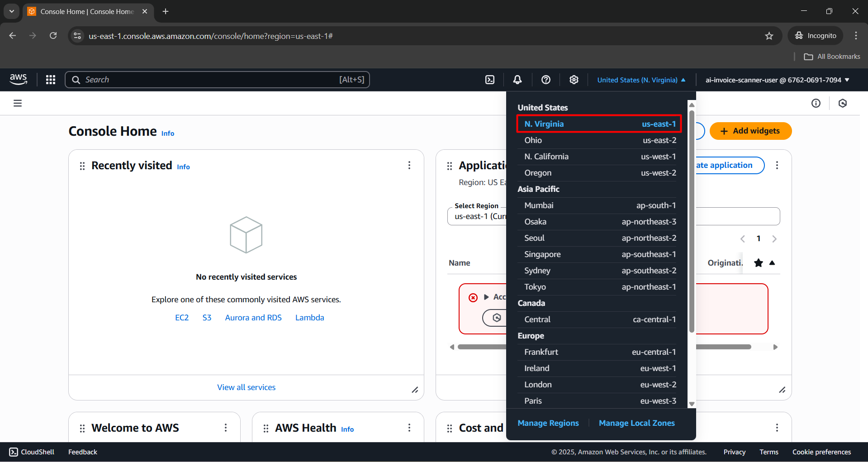Open the View all services link
The image size is (868, 462).
click(x=246, y=387)
